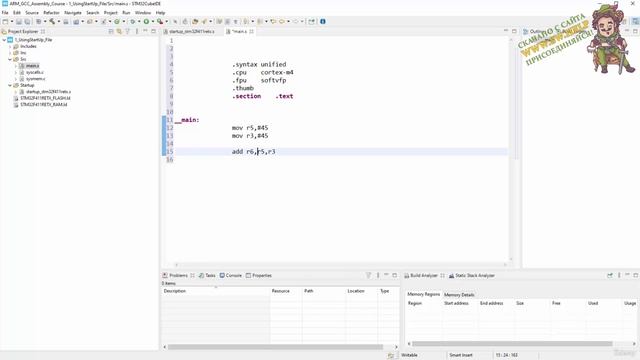
Task: Collapse the Src folder
Action: [x=10, y=60]
